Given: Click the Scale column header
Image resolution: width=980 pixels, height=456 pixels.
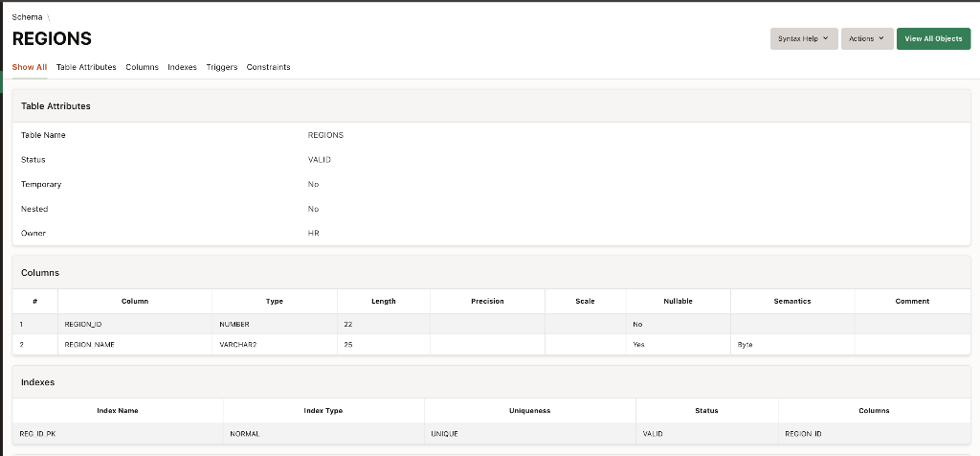Looking at the screenshot, I should pos(585,302).
